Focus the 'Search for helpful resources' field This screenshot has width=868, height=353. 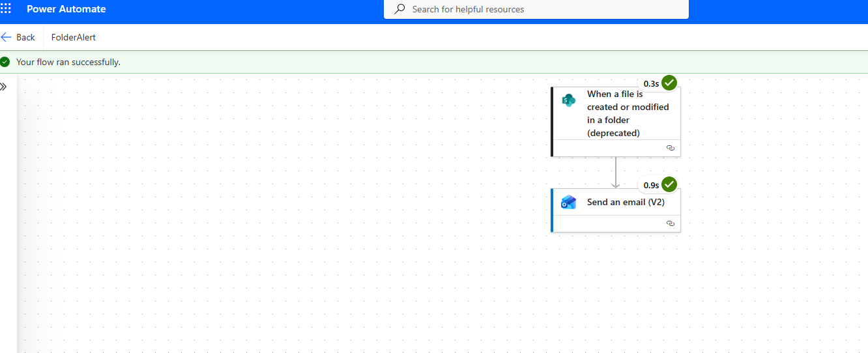pyautogui.click(x=534, y=9)
